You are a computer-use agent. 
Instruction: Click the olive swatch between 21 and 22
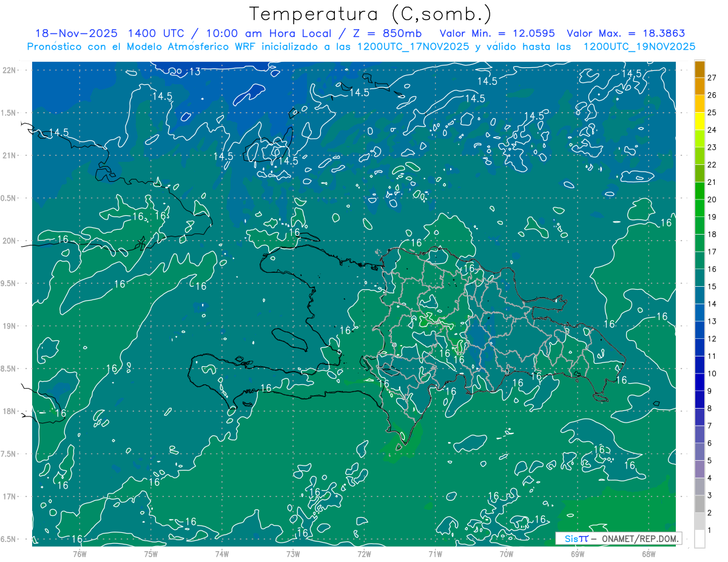[699, 173]
